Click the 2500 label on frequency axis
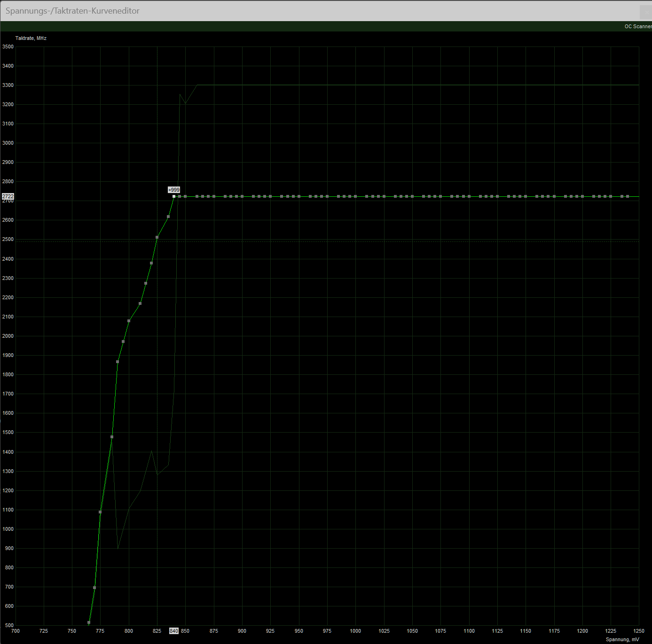 (x=8, y=239)
